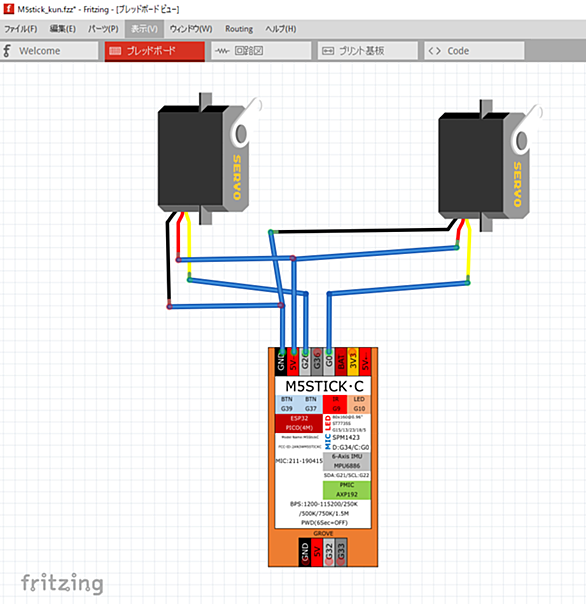This screenshot has width=586, height=604.
Task: Open the Routing menu
Action: point(239,29)
